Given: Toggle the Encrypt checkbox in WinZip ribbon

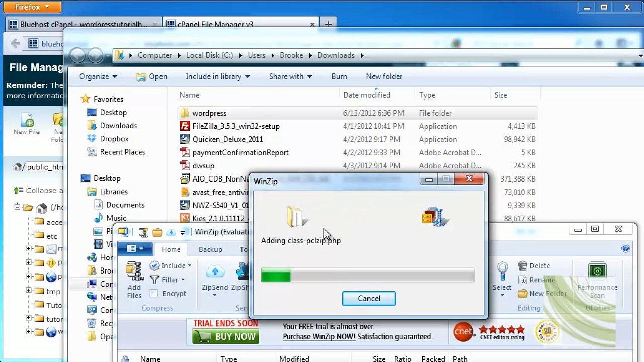Looking at the screenshot, I should tap(154, 294).
